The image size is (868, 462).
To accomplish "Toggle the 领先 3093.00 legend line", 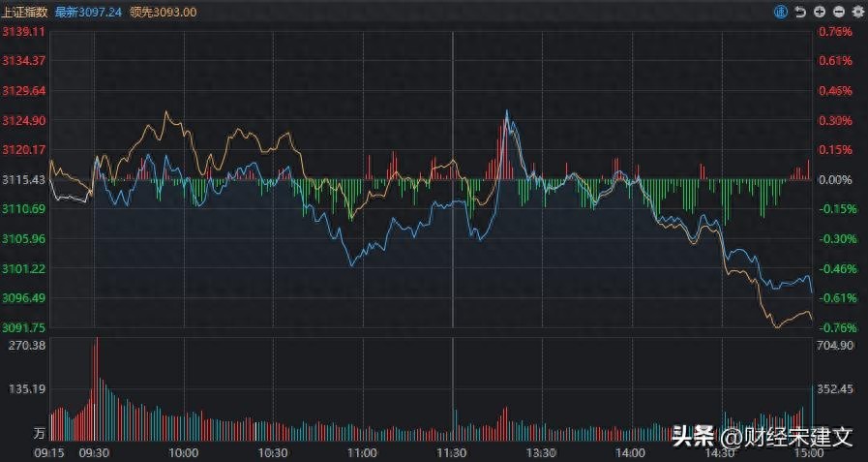I will point(163,12).
